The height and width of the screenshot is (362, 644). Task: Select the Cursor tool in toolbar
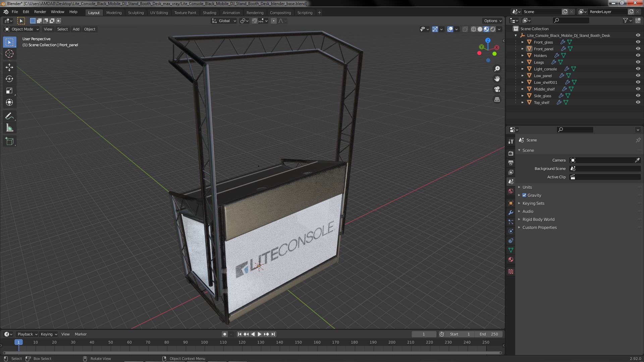[9, 54]
